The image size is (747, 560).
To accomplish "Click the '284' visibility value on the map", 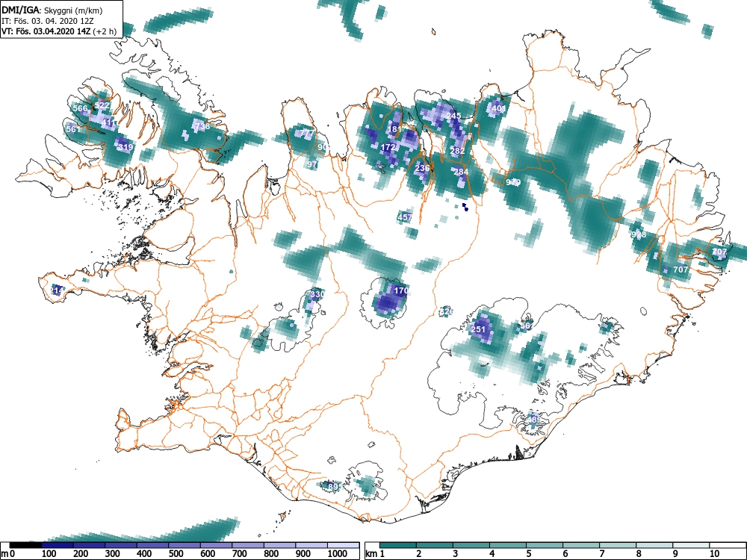I will (461, 172).
